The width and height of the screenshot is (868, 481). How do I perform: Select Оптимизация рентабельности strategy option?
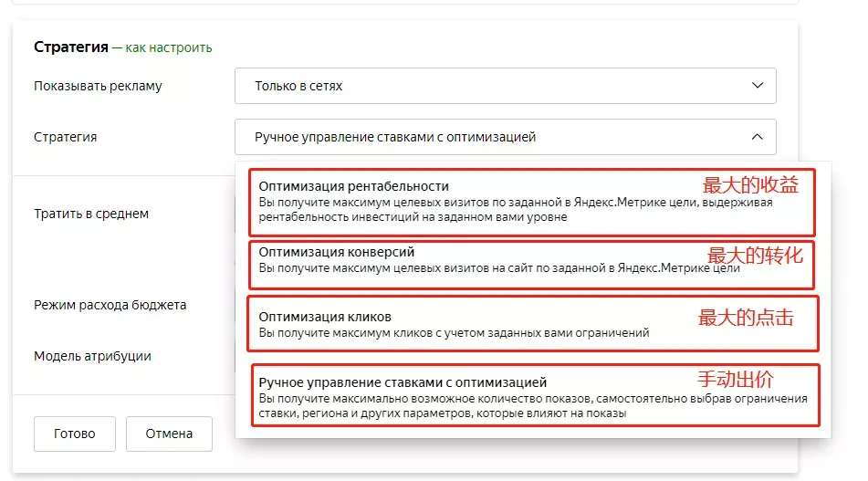click(531, 202)
